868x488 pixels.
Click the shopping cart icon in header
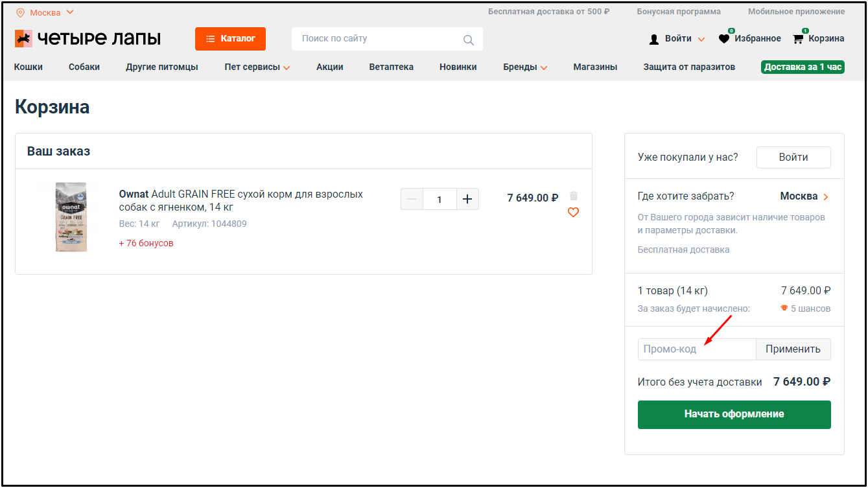pyautogui.click(x=798, y=39)
